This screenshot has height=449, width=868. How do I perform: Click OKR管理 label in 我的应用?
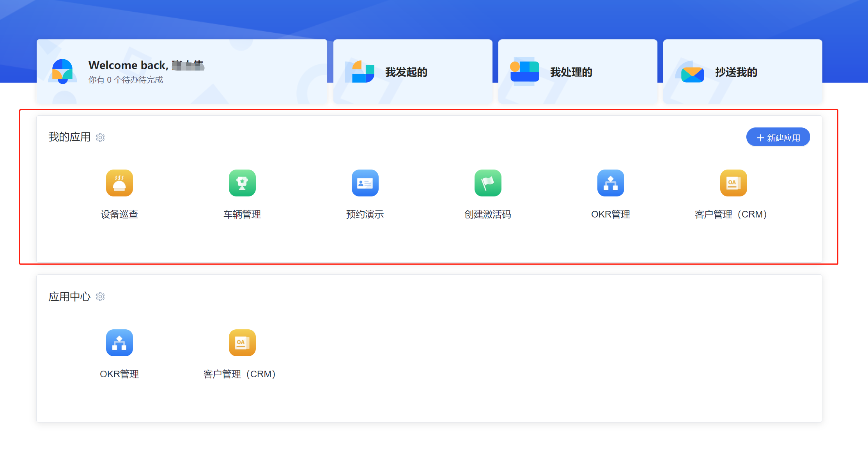tap(611, 214)
